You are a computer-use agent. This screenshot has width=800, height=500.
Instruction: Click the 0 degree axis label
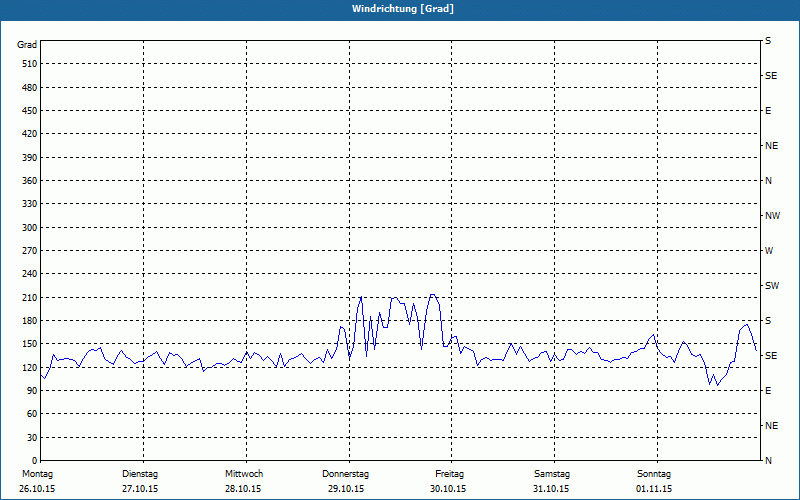[35, 461]
